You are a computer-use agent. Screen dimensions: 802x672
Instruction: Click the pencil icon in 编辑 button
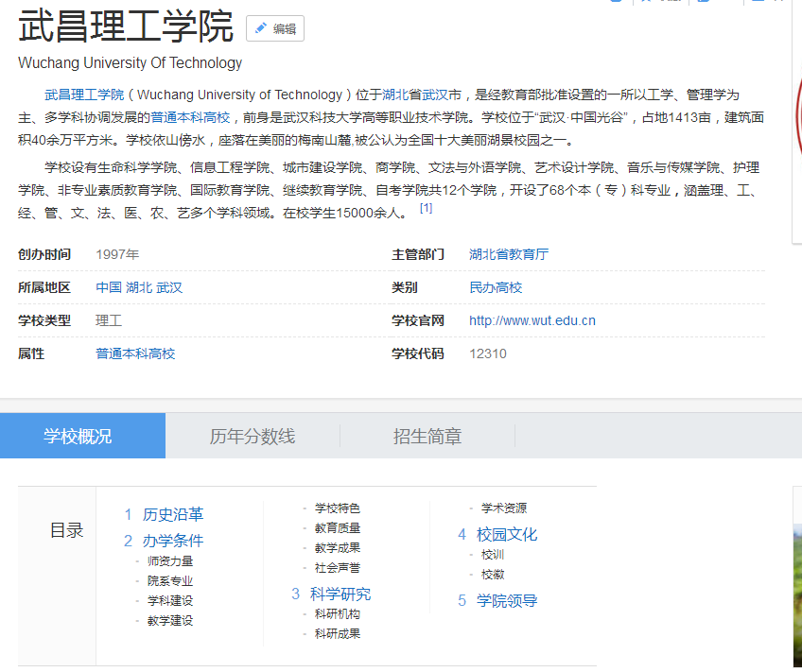[x=261, y=28]
